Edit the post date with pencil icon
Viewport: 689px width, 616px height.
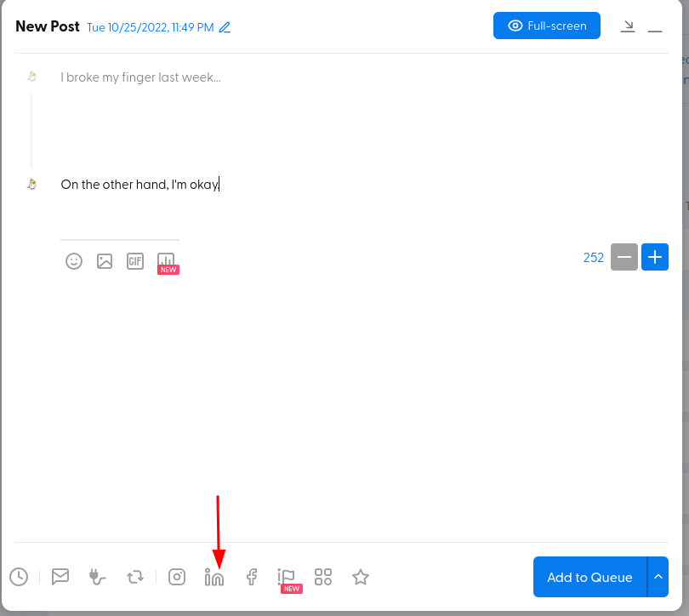click(x=225, y=27)
